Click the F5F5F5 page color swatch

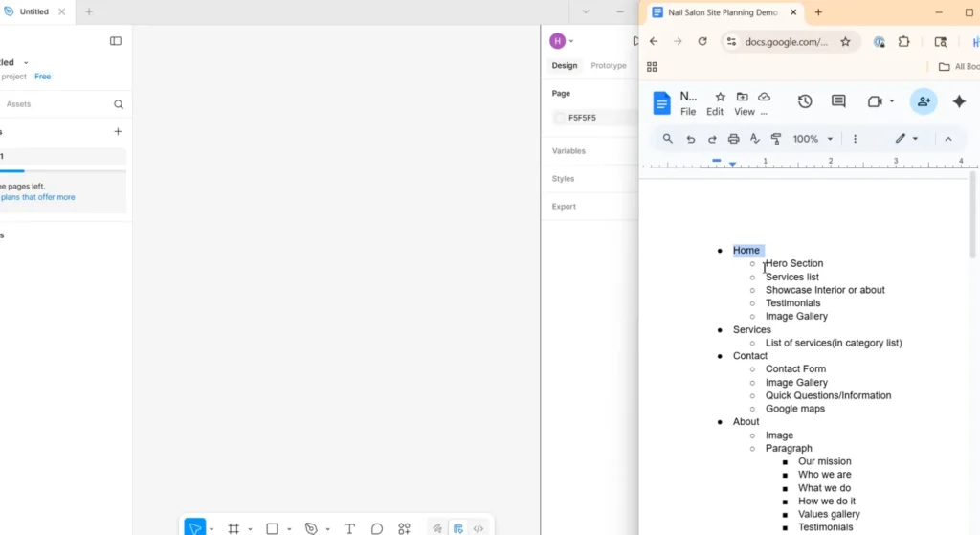[x=560, y=118]
